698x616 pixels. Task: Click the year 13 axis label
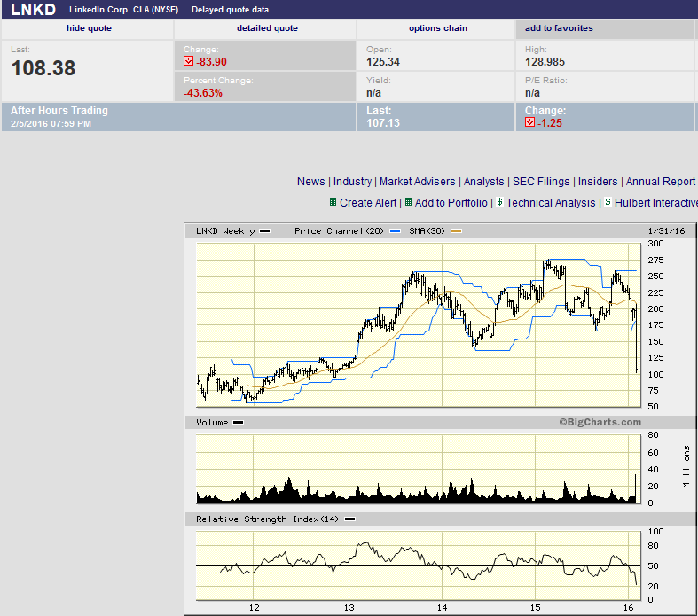pos(349,607)
